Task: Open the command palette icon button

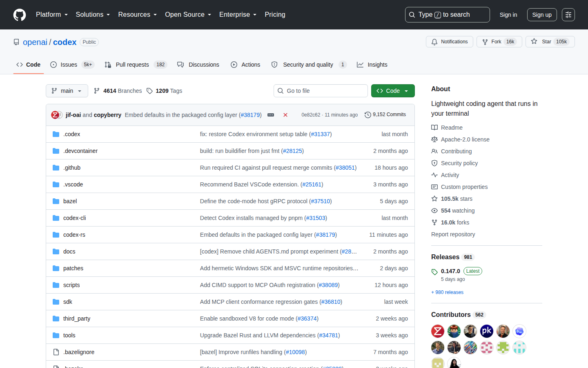Action: (568, 15)
